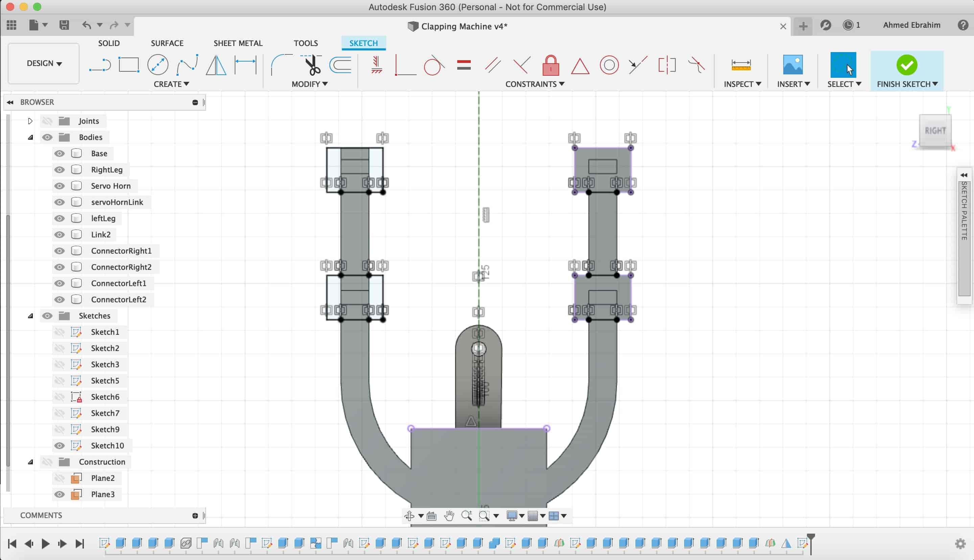
Task: Apply the Curvature constraint
Action: [696, 65]
